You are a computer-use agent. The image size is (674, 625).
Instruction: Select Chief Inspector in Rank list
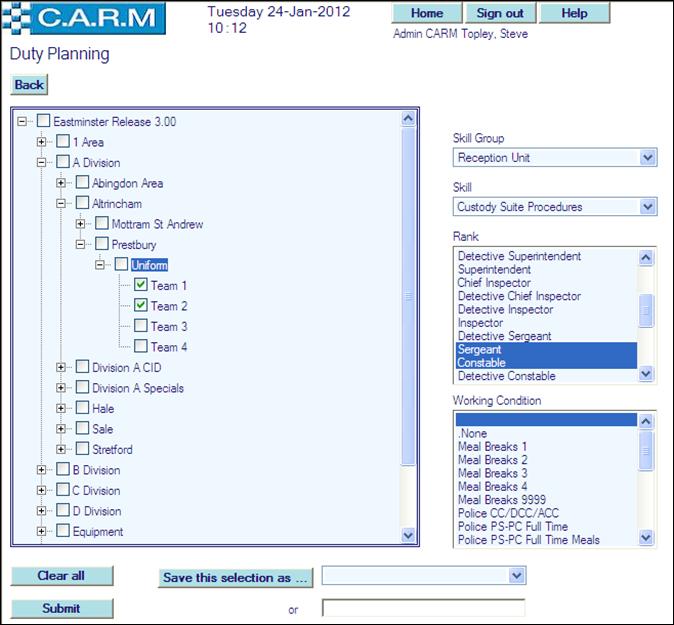pos(497,283)
